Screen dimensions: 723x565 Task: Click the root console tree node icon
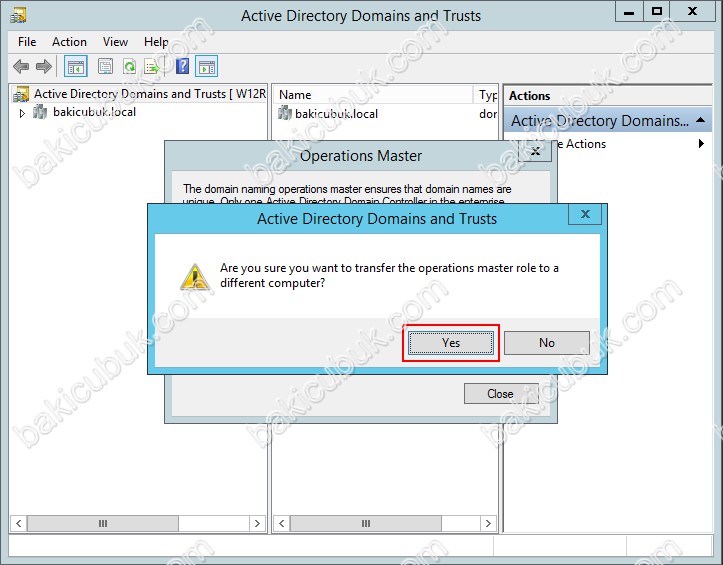point(21,94)
